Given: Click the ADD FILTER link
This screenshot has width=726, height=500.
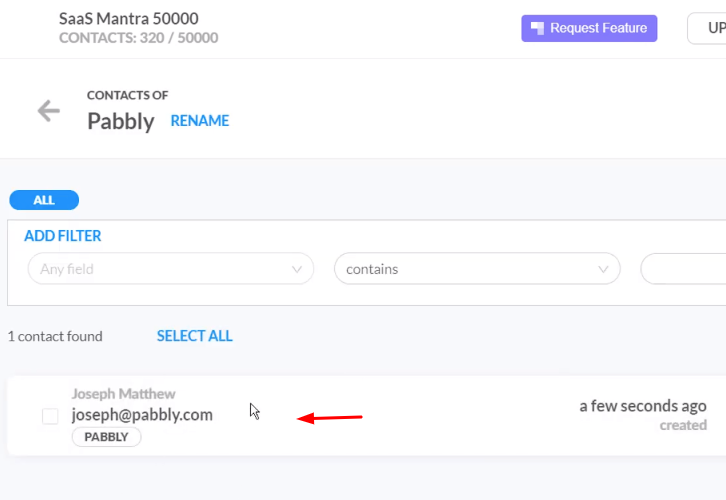Looking at the screenshot, I should pos(63,236).
